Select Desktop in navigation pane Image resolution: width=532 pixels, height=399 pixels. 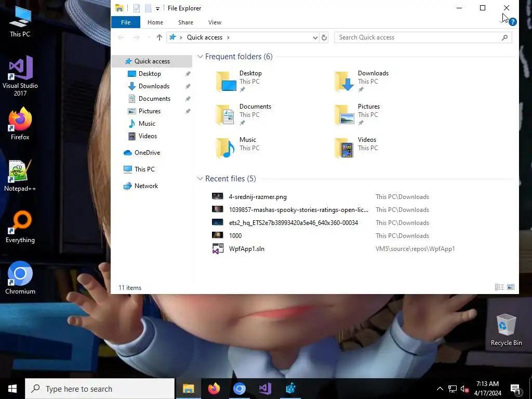tap(150, 74)
